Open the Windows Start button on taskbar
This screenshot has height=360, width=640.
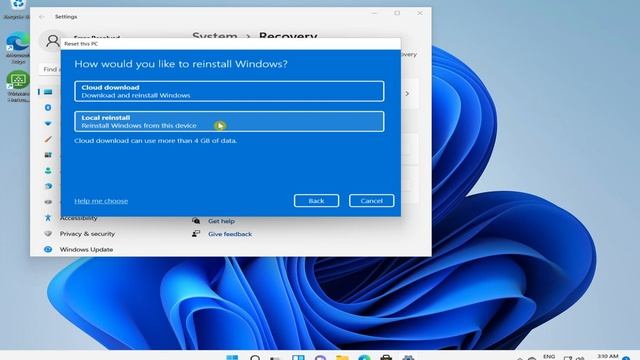pos(232,358)
